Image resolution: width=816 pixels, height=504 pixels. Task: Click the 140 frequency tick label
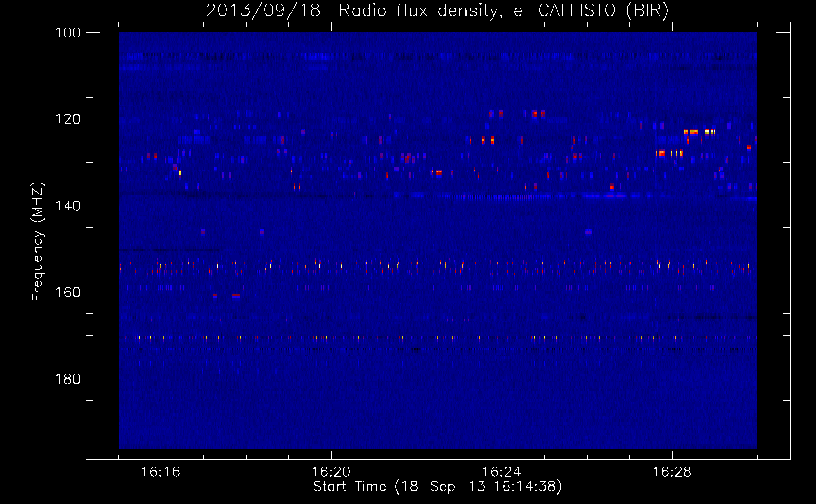[x=67, y=206]
